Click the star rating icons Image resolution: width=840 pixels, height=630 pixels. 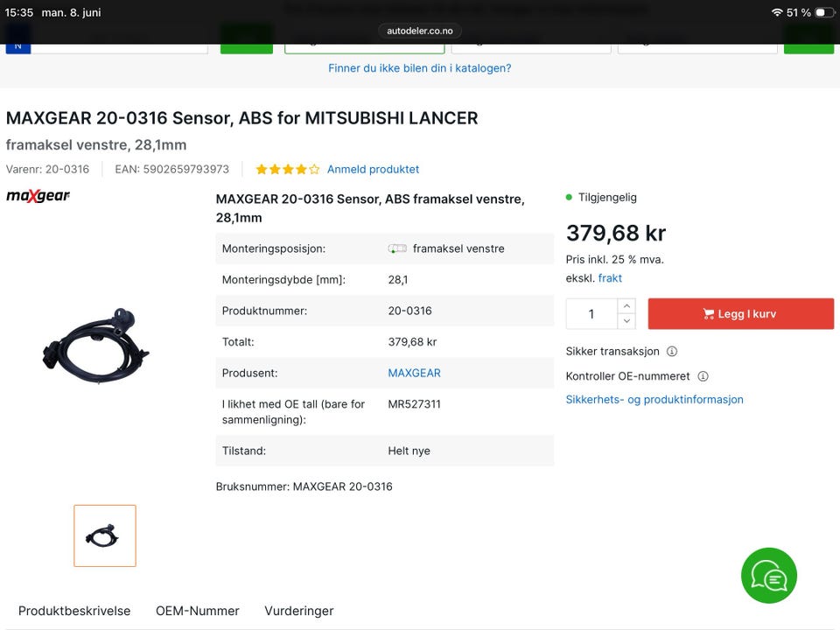288,169
